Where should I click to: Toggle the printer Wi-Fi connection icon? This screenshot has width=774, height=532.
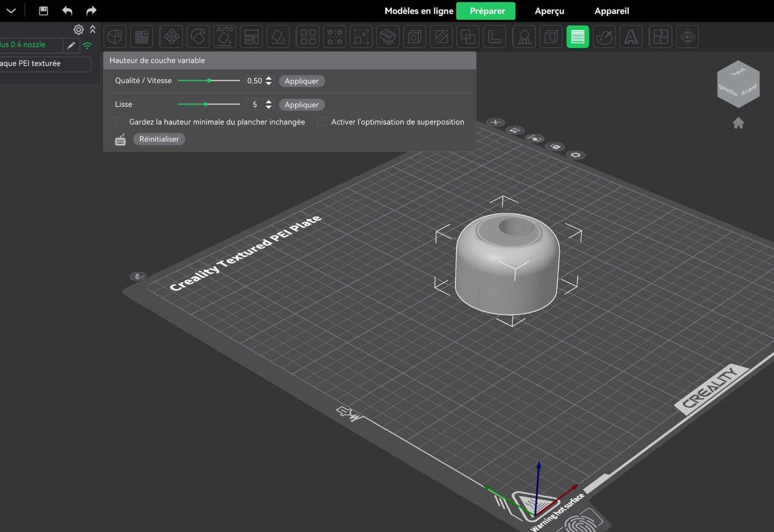[x=87, y=46]
